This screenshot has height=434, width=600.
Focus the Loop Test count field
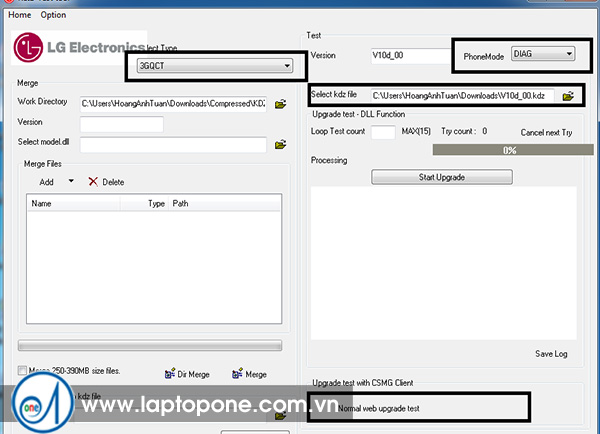tap(383, 132)
